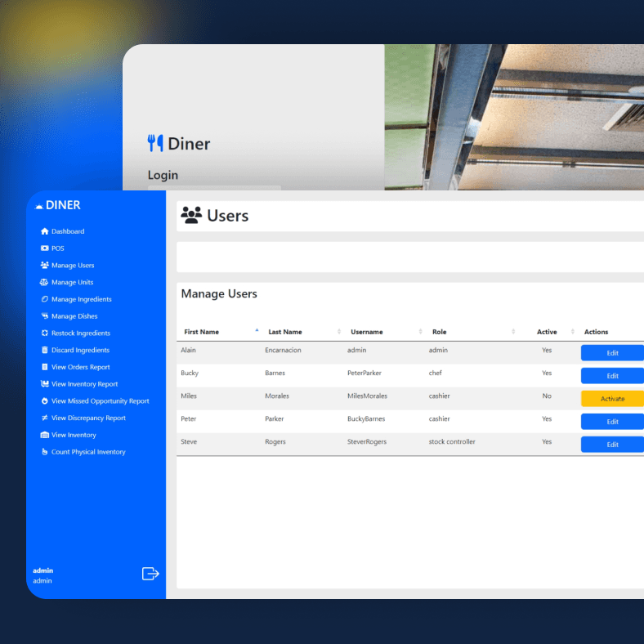
Task: Click the Discard Ingredients trash icon
Action: [45, 350]
